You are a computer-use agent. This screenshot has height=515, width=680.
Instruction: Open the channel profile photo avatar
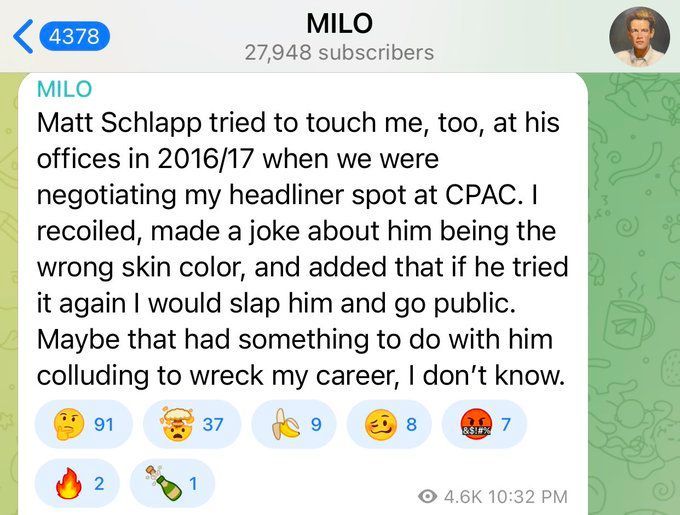(639, 36)
